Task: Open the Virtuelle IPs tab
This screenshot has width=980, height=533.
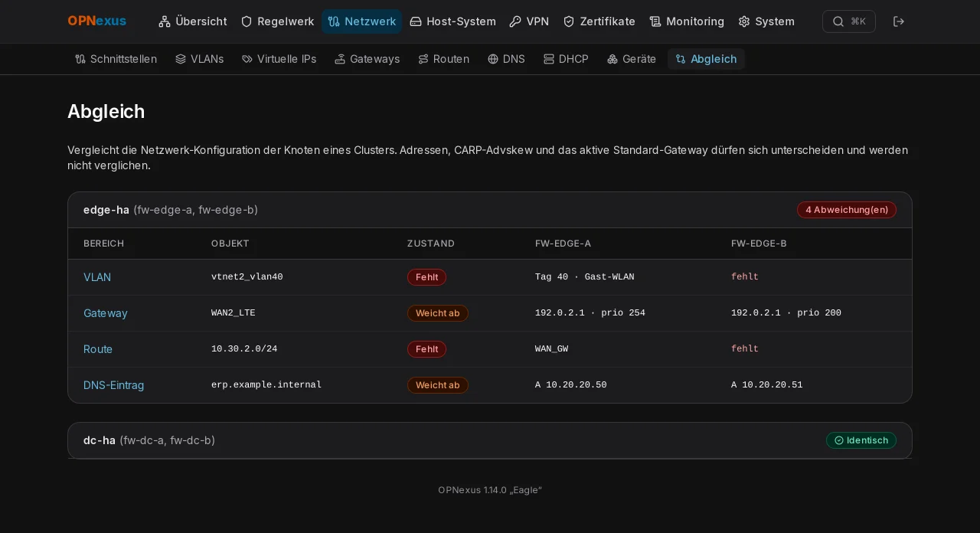Action: click(x=279, y=59)
